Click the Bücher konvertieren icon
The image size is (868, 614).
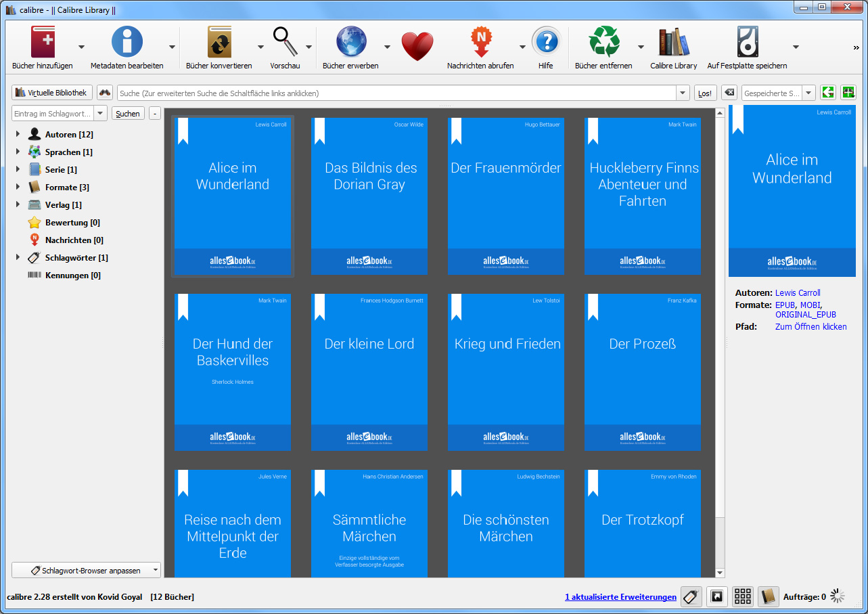point(219,41)
